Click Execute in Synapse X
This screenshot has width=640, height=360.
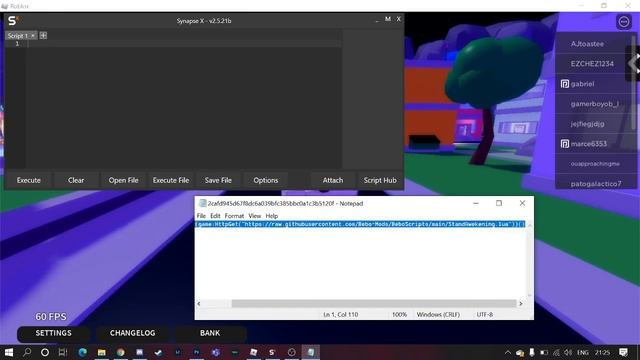point(29,180)
